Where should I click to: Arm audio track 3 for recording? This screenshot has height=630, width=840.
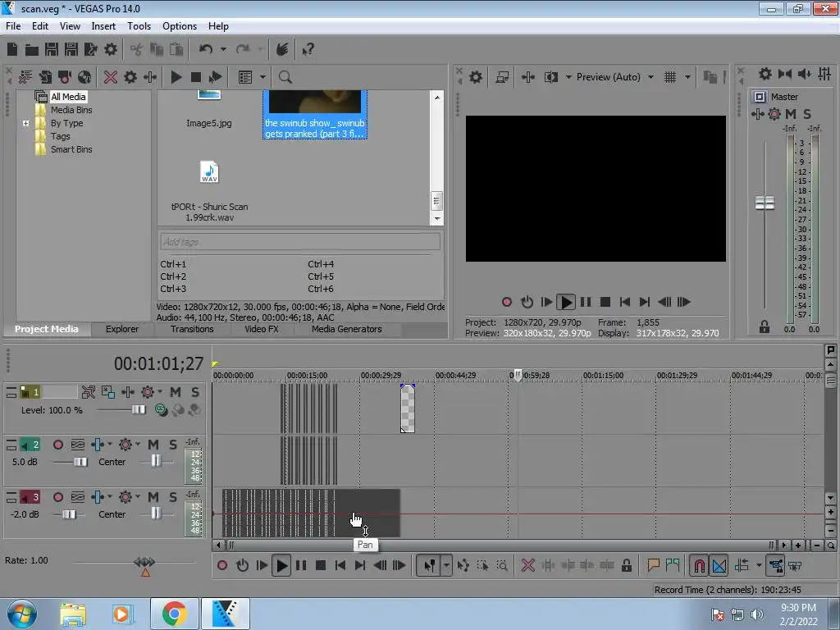(x=58, y=497)
